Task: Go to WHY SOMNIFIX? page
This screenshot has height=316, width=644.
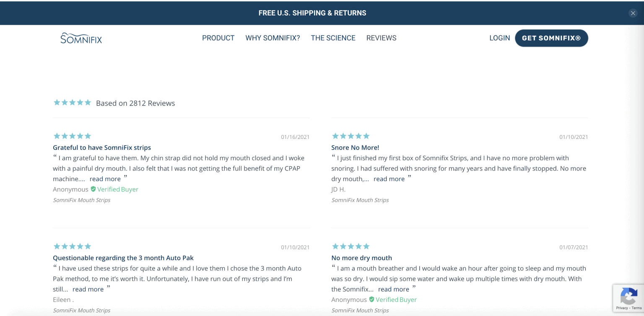Action: [273, 38]
